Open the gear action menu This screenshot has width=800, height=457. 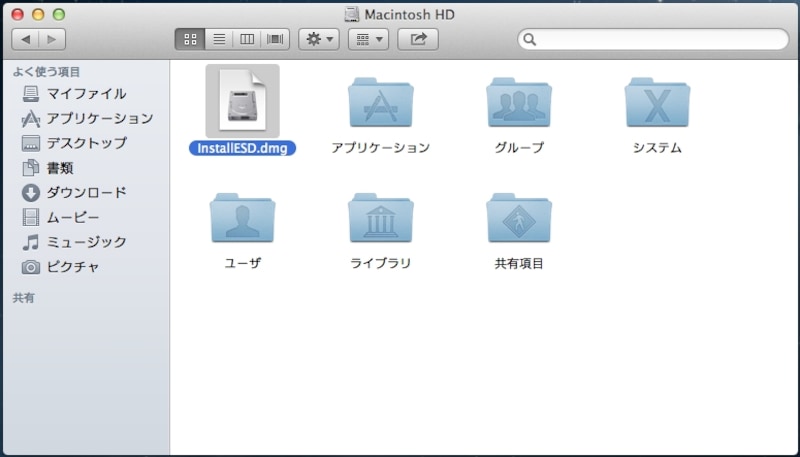pos(319,39)
